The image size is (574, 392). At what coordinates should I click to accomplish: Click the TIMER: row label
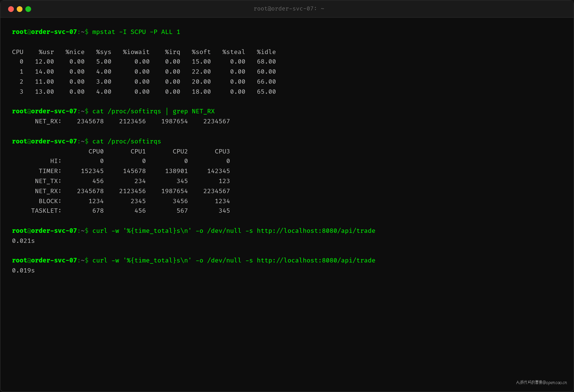point(50,171)
